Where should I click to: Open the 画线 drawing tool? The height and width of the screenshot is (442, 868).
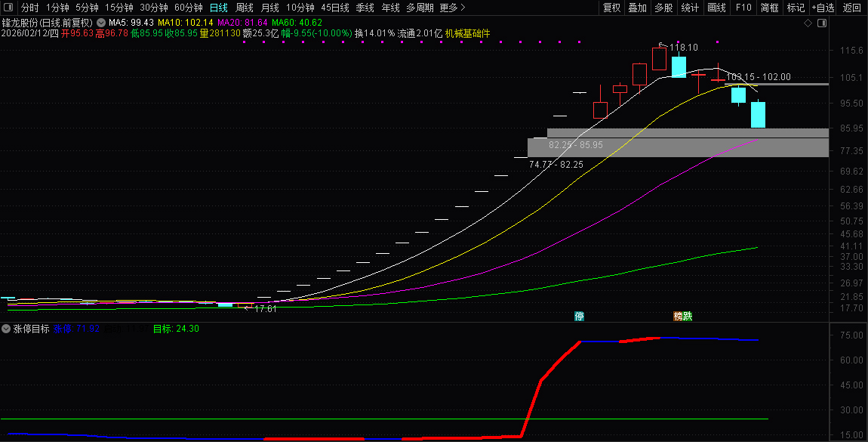coord(716,8)
